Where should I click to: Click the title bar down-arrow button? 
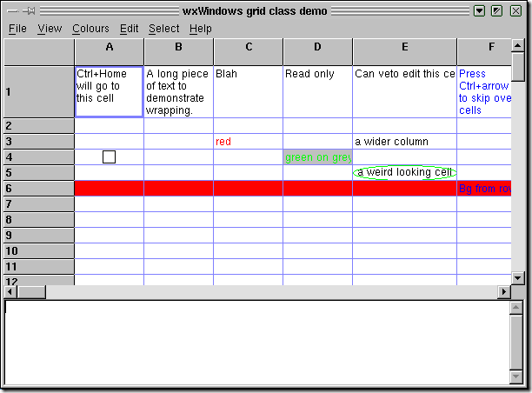479,10
